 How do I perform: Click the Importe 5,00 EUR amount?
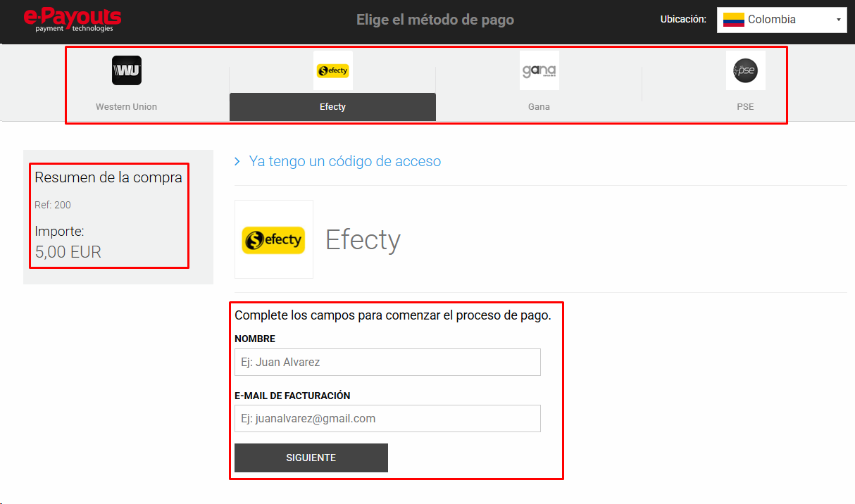[68, 252]
